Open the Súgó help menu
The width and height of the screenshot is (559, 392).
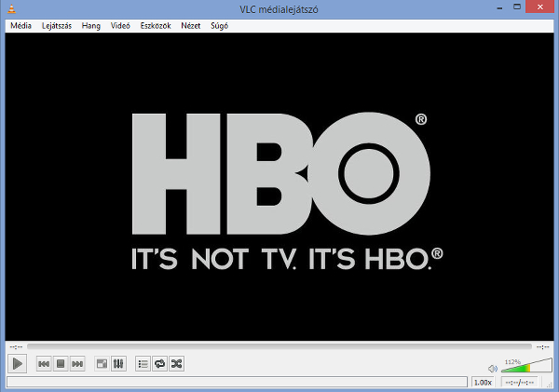219,26
